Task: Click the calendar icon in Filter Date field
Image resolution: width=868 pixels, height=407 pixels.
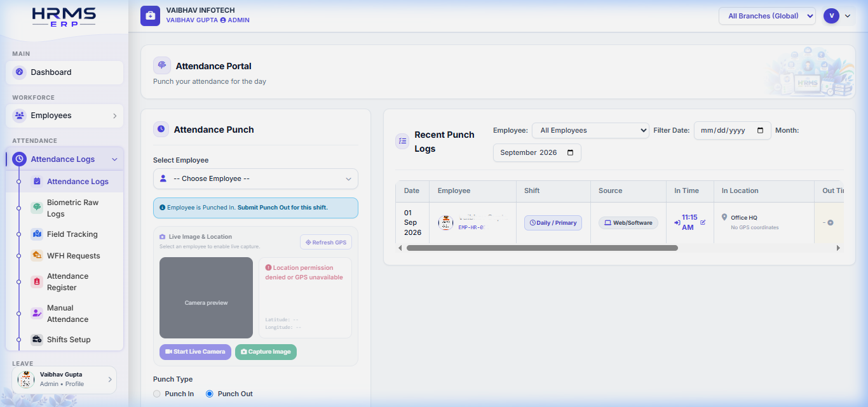Action: 761,130
